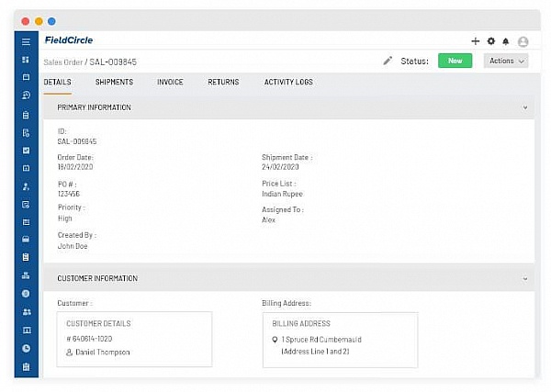Select the Customer Details card
Screen dimensions: 551x392
[134, 340]
